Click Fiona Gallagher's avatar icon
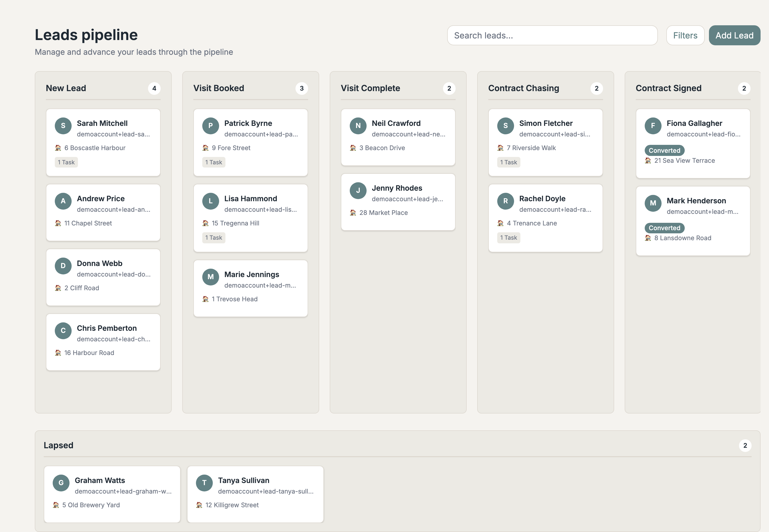The image size is (769, 532). pos(653,126)
